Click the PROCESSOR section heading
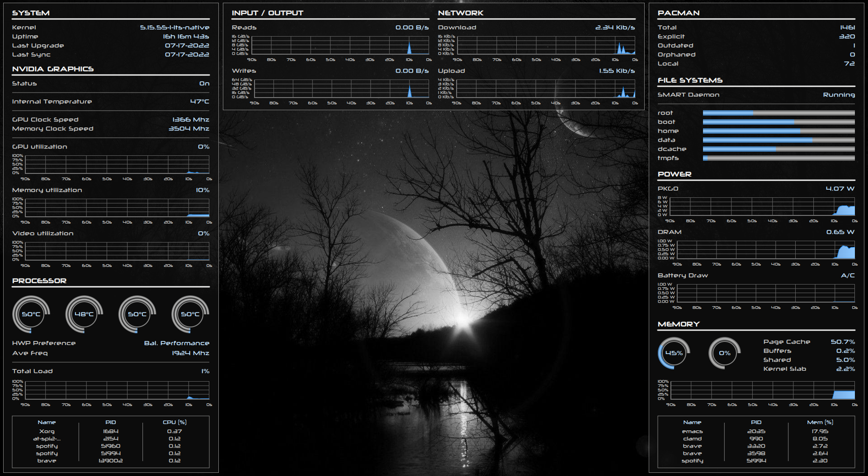The height and width of the screenshot is (476, 868). tap(39, 281)
